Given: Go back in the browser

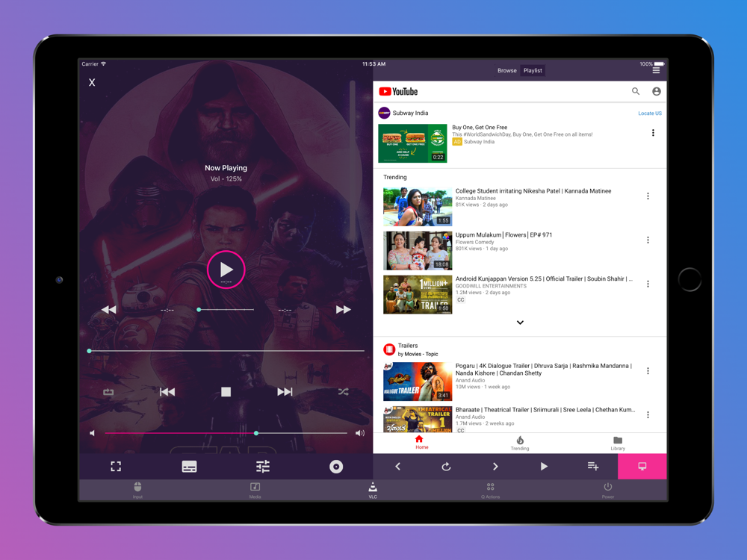Looking at the screenshot, I should click(398, 466).
